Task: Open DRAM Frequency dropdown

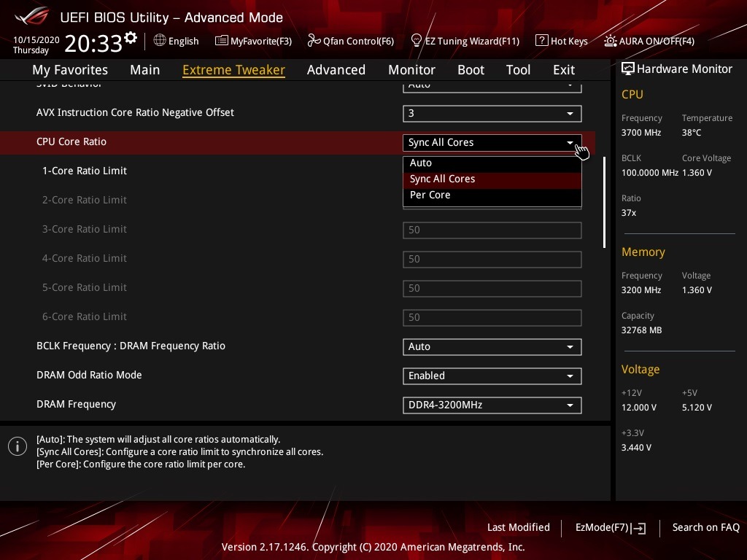Action: coord(492,405)
